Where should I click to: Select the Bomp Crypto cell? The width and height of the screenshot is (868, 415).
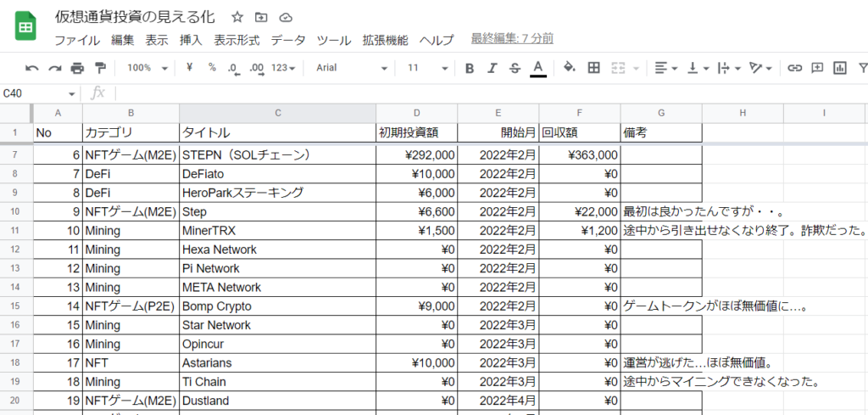coord(278,306)
